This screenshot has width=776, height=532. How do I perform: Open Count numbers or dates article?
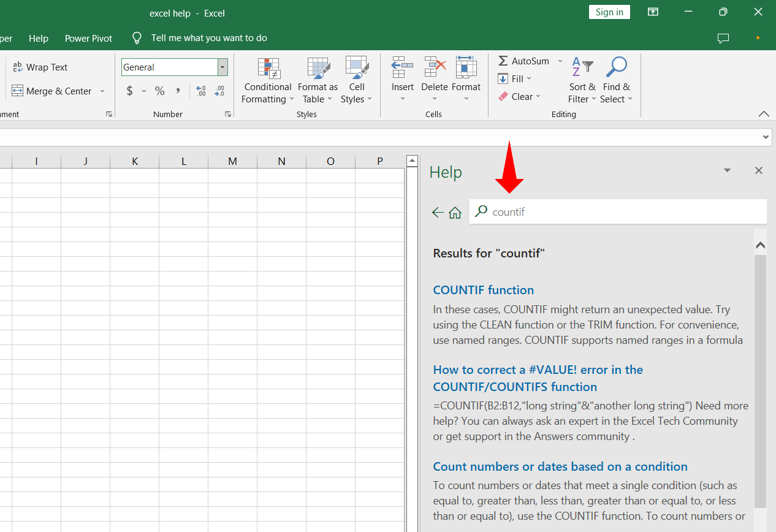560,466
